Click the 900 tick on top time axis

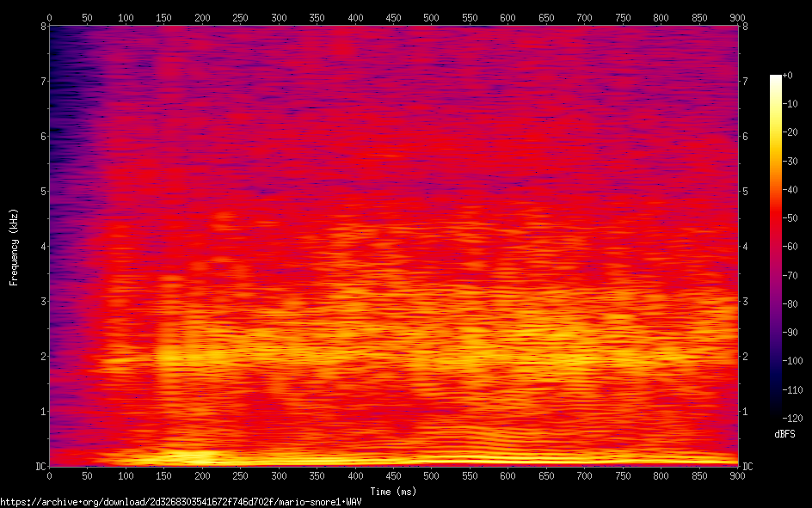(738, 17)
